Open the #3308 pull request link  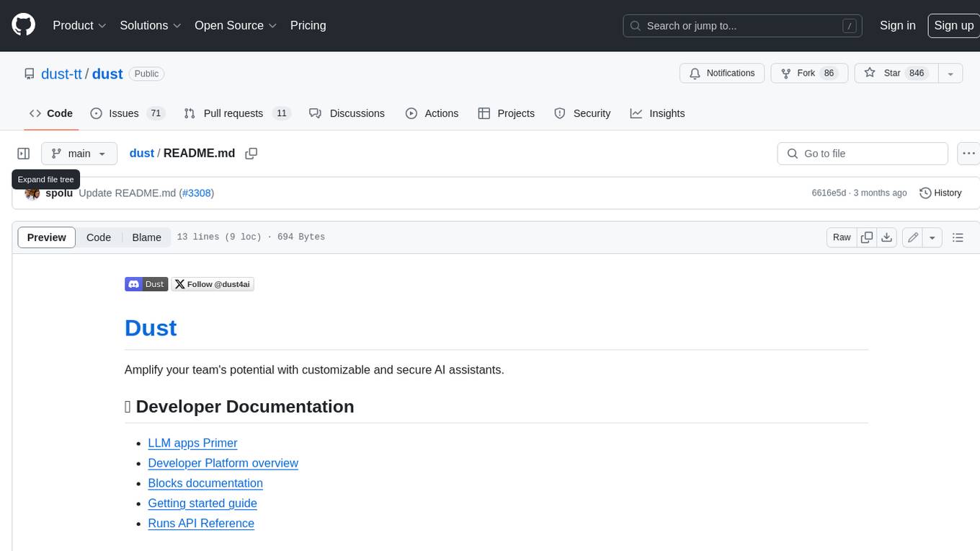(x=197, y=193)
